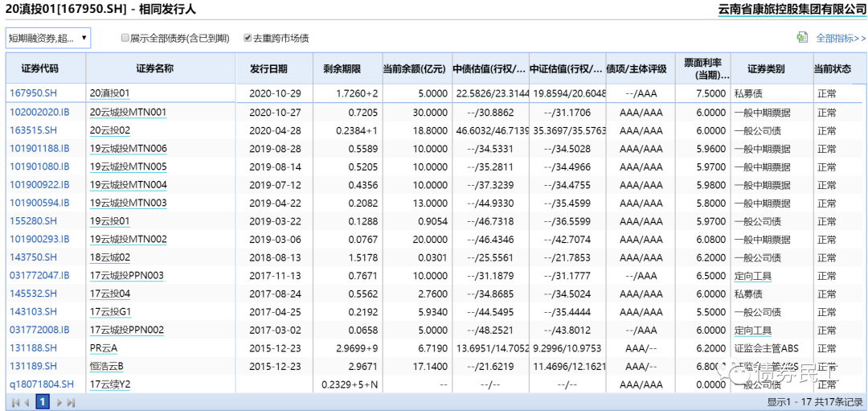The width and height of the screenshot is (868, 411).
Task: Expand 全部指标>> indicators list
Action: click(841, 38)
